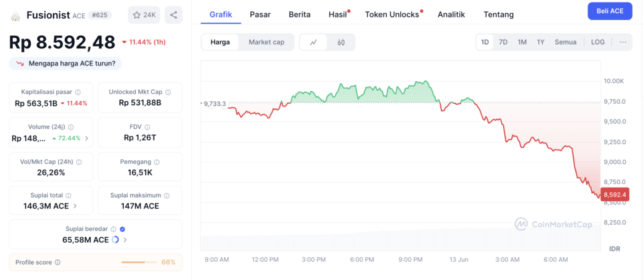Screen dimensions: 644x280
Task: Open the chart more options ellipsis
Action: click(623, 42)
